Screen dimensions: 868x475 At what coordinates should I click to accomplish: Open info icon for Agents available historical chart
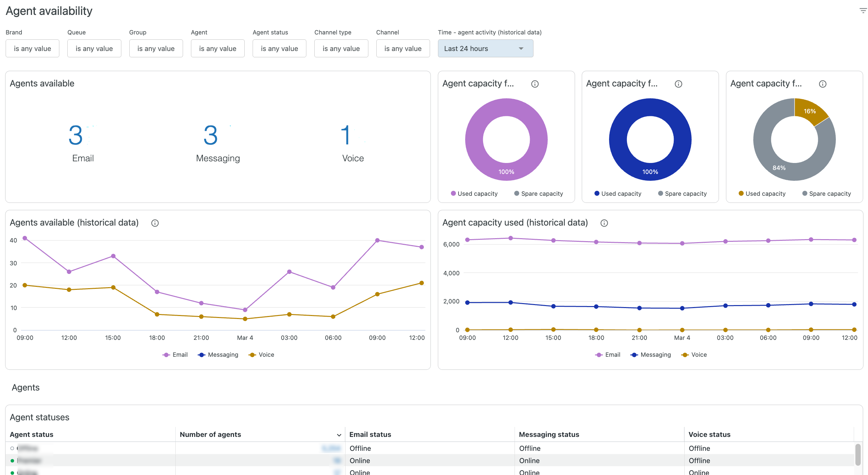click(x=155, y=223)
